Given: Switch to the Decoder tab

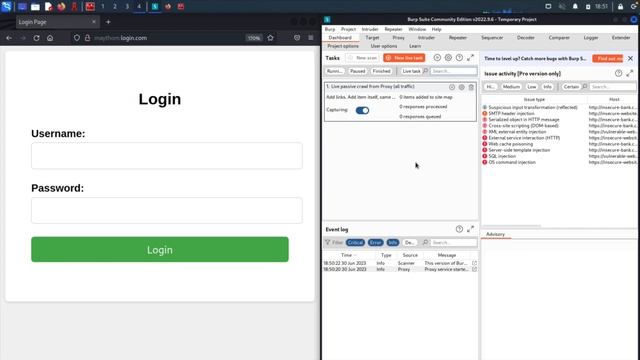Looking at the screenshot, I should pos(526,38).
